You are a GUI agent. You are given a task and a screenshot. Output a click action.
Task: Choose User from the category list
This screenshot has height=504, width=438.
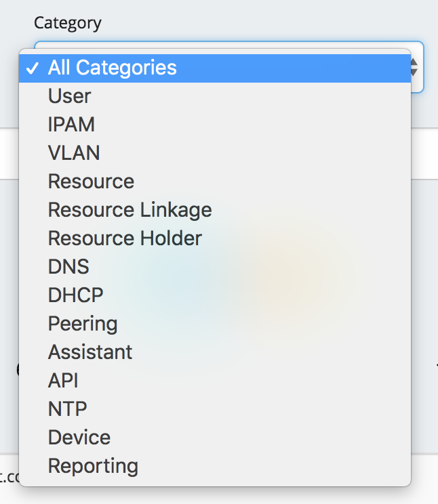click(69, 96)
